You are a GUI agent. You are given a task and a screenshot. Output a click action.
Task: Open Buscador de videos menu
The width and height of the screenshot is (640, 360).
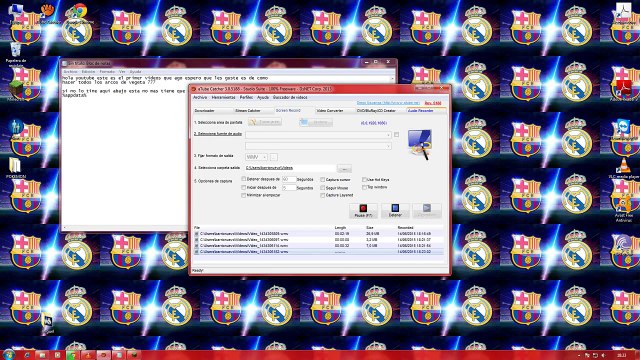[290, 98]
